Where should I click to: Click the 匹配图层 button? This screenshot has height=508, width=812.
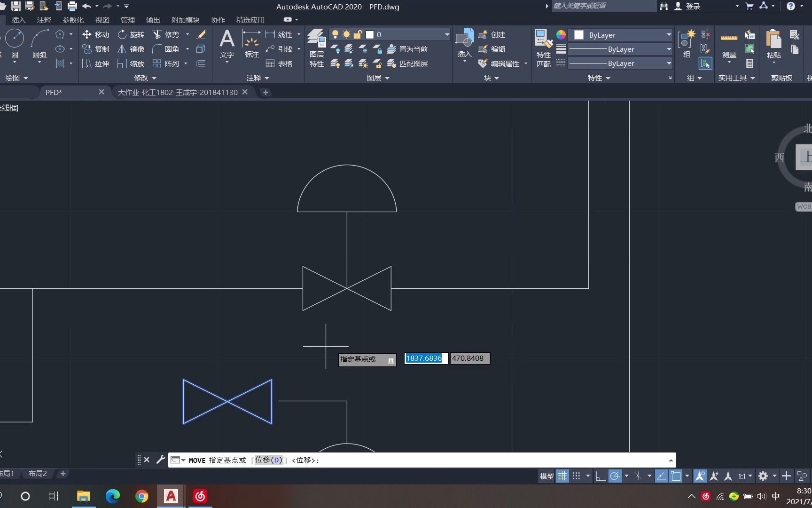tap(407, 63)
